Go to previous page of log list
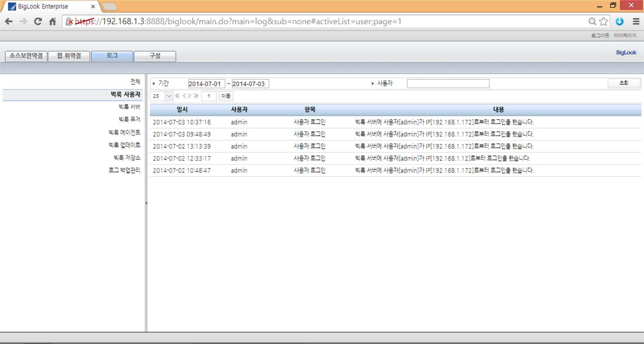Screen dimensions: 644x344 [184, 96]
